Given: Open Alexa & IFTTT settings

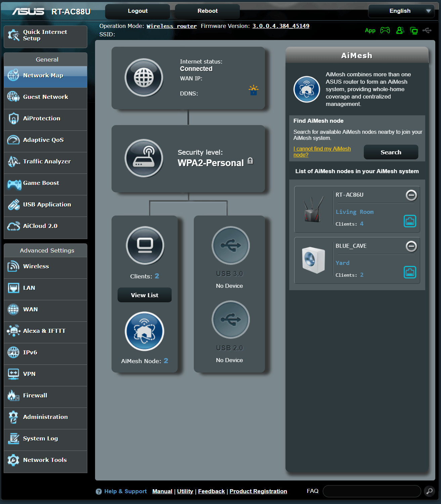Looking at the screenshot, I should [x=45, y=332].
